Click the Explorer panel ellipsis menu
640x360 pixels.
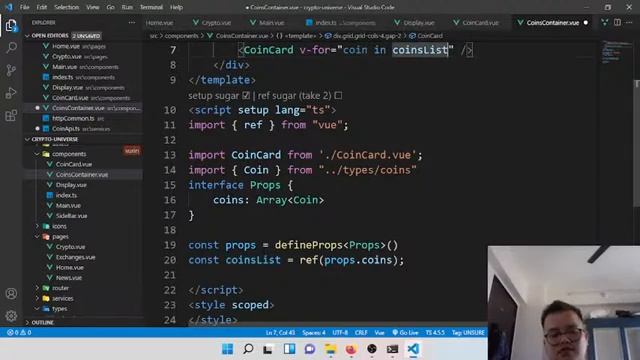coord(131,22)
